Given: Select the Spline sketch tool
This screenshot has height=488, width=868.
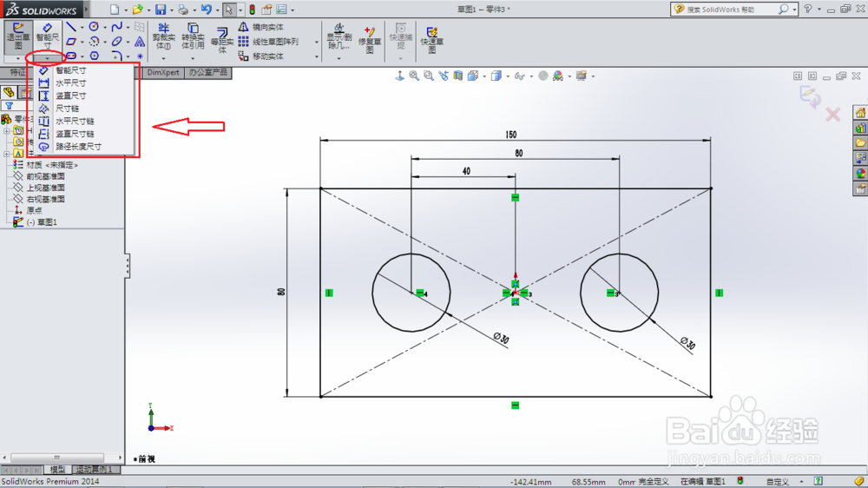Looking at the screenshot, I should (117, 27).
